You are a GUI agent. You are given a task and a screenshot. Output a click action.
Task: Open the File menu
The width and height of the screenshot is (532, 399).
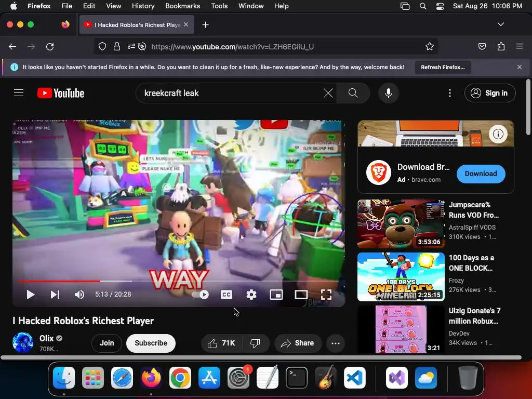67,6
